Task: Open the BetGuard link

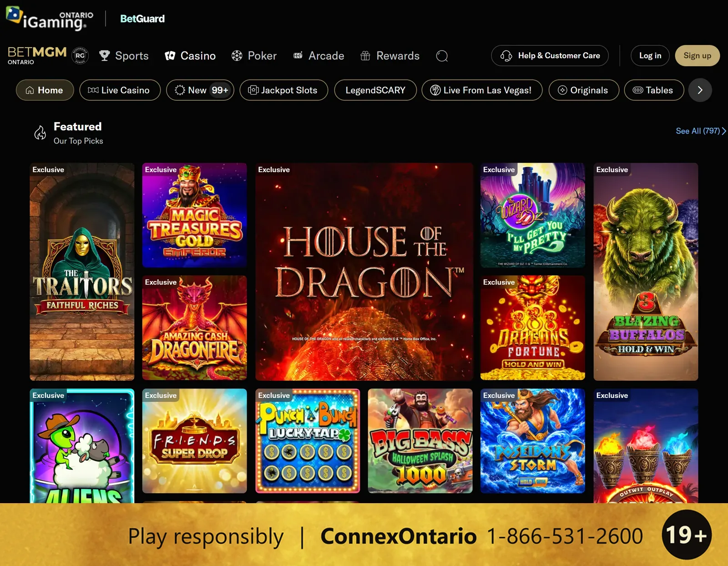Action: 142,19
